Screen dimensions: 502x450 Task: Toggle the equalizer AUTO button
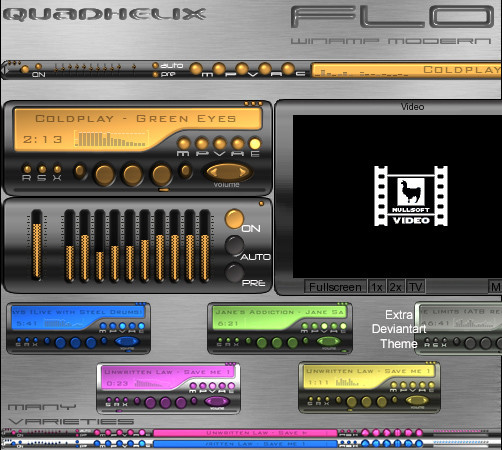(234, 246)
